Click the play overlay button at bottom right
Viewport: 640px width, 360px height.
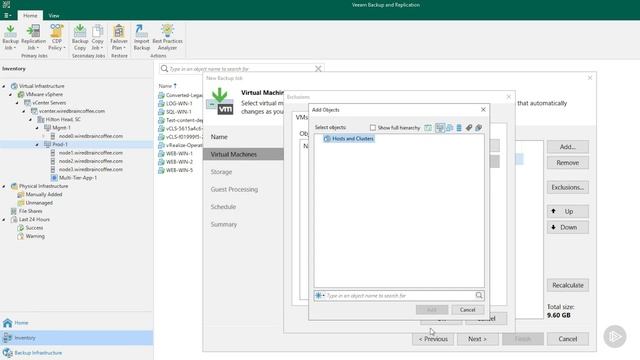pyautogui.click(x=615, y=336)
